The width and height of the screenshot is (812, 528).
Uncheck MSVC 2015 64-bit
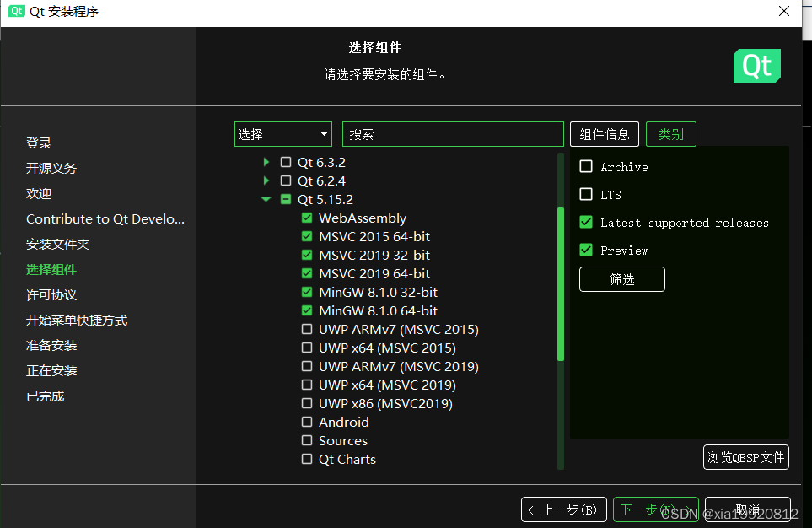(307, 236)
